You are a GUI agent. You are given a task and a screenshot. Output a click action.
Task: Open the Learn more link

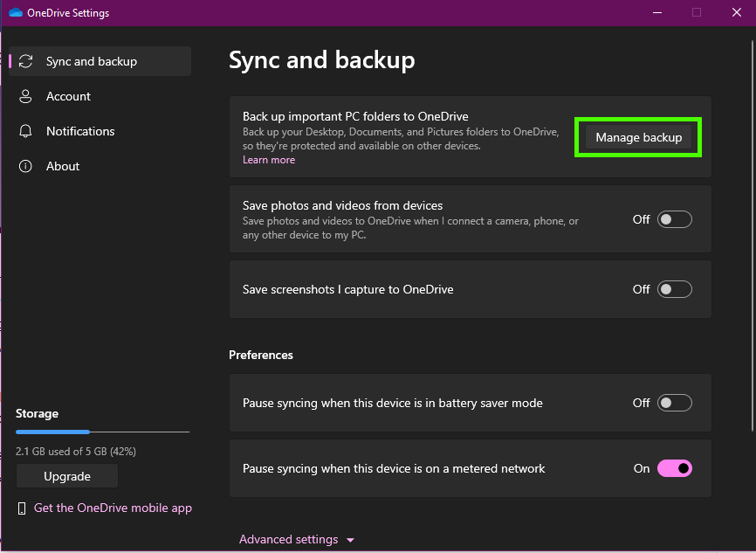pos(269,160)
